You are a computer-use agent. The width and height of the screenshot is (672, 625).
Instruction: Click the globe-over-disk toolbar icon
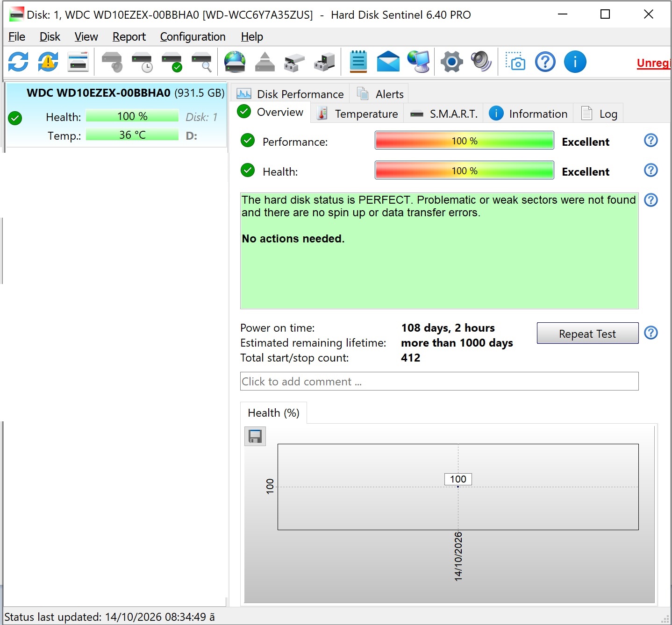point(235,62)
